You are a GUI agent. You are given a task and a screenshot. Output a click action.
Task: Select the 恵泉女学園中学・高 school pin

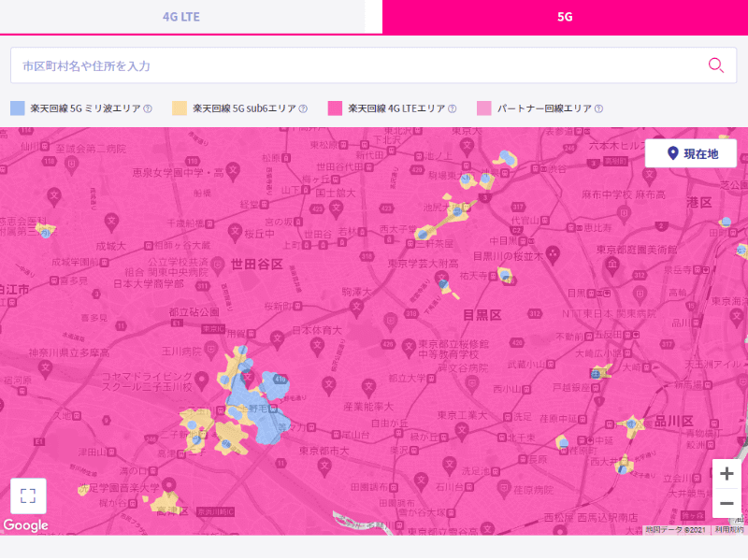233,171
